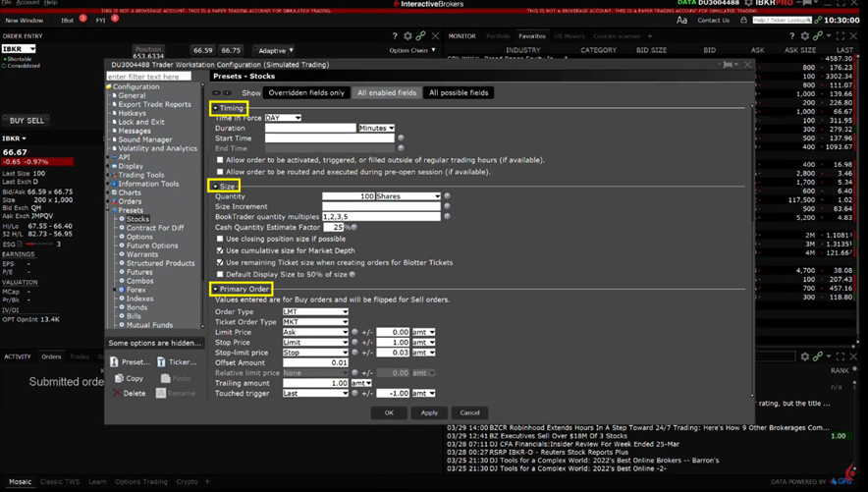This screenshot has height=492, width=868.
Task: Open the Time in Force DAY dropdown
Action: point(284,118)
